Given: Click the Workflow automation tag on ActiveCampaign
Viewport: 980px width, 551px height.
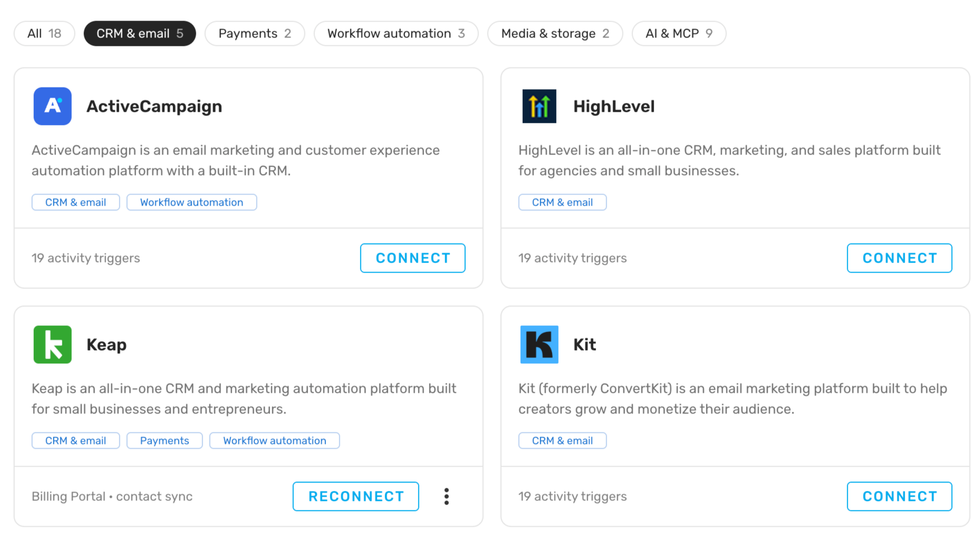Looking at the screenshot, I should coord(191,202).
